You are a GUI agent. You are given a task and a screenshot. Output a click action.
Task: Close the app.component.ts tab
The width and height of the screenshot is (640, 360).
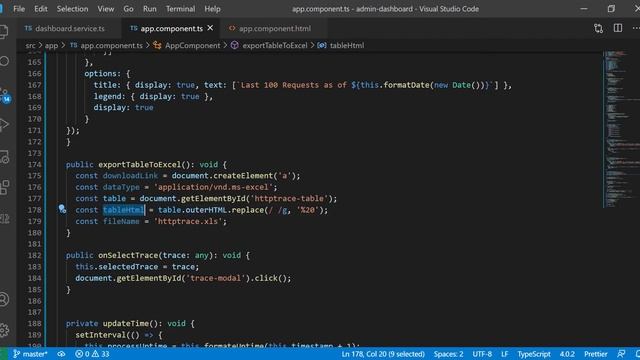[x=210, y=28]
